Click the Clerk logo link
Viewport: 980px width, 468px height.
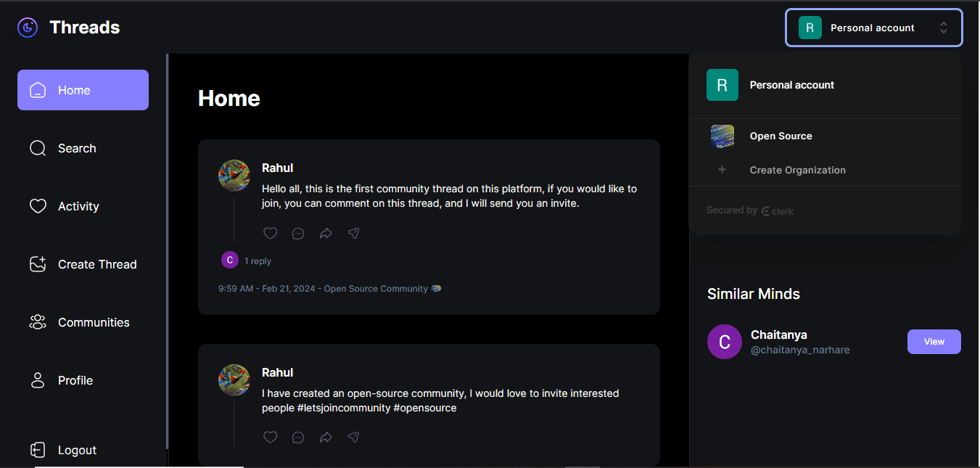[778, 211]
